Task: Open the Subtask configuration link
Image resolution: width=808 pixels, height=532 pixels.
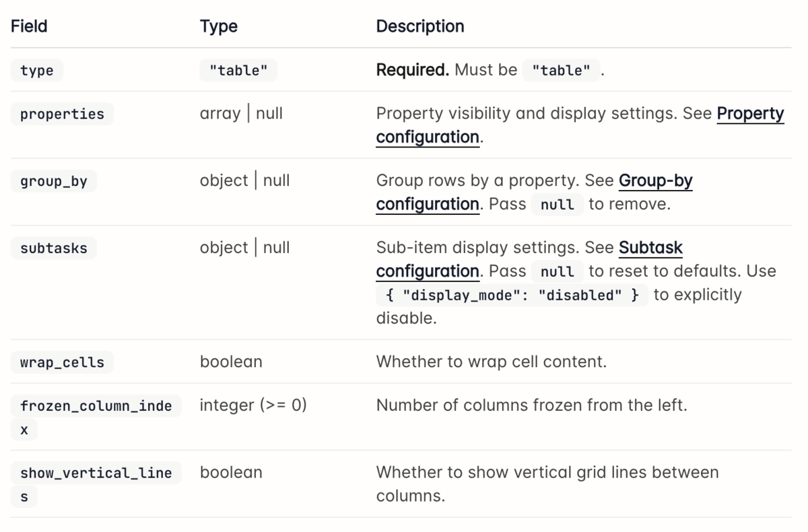Action: tap(529, 259)
